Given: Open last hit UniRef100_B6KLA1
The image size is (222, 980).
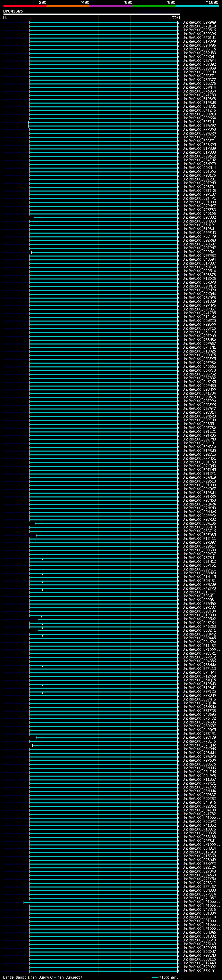Looking at the screenshot, I should pos(199,971).
